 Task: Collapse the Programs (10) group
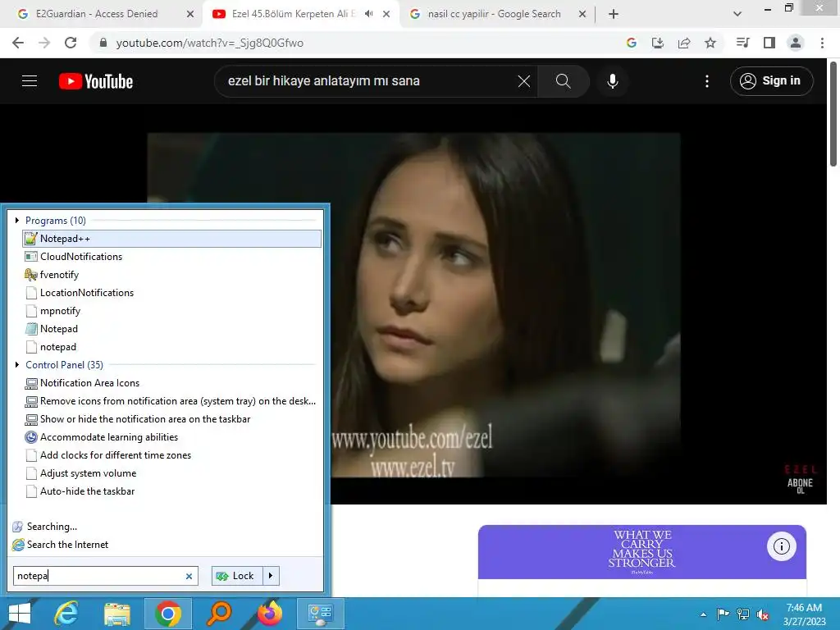click(x=17, y=220)
